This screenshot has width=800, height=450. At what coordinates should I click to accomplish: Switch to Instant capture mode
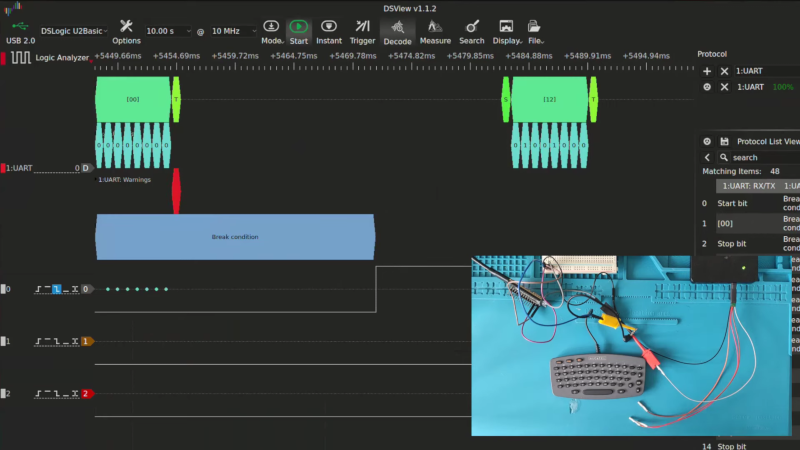(x=328, y=31)
